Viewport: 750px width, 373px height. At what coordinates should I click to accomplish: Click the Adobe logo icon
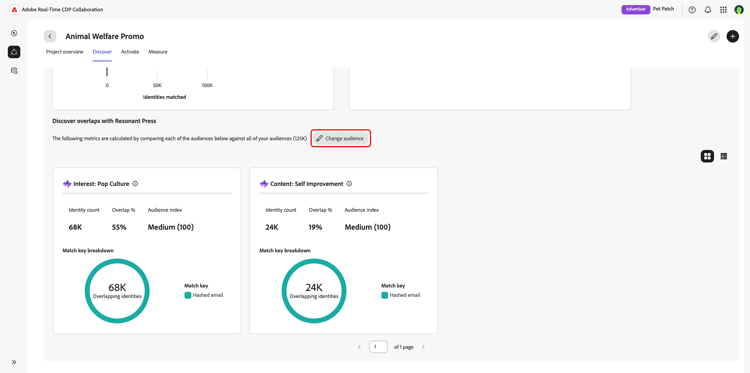[14, 10]
